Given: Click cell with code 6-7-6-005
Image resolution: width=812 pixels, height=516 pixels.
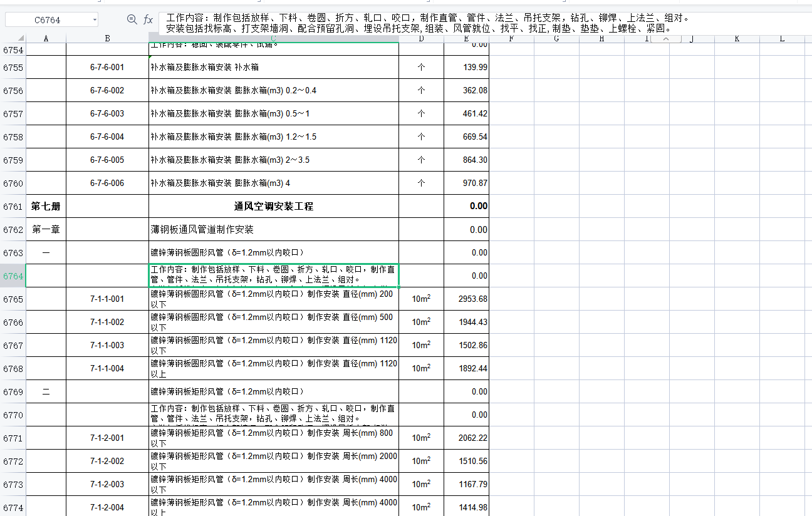Looking at the screenshot, I should coord(107,160).
